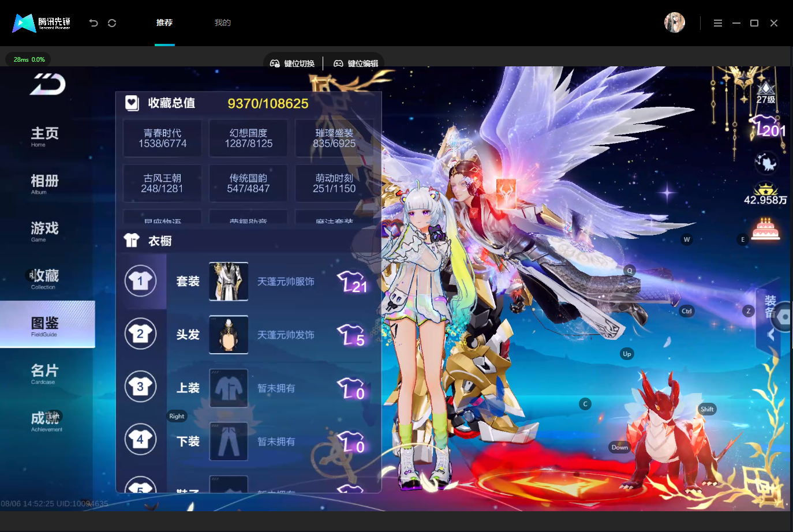Click the 套装 category label
This screenshot has width=793, height=532.
click(188, 282)
